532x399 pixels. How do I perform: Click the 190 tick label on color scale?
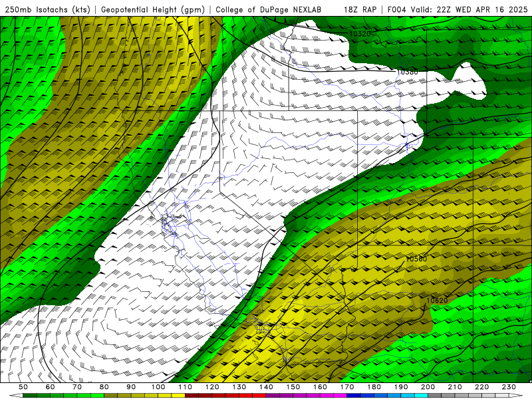coord(401,387)
